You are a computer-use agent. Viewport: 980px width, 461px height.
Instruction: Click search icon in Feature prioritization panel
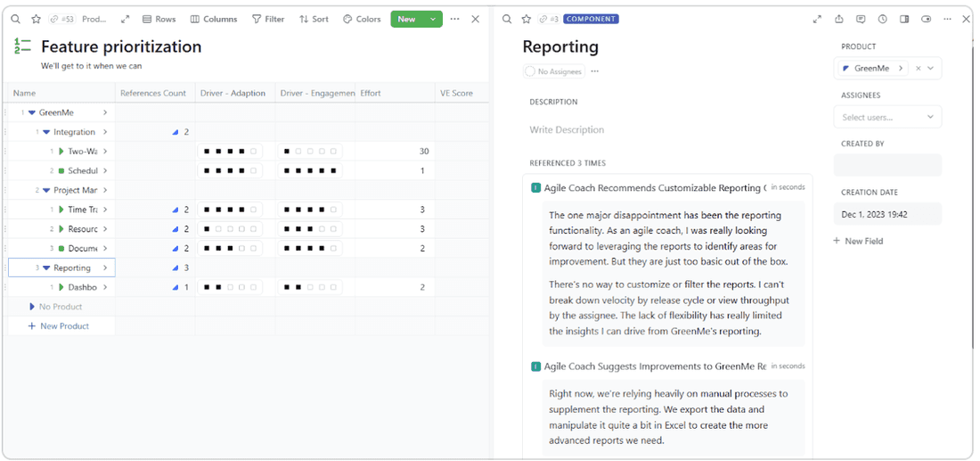pyautogui.click(x=16, y=20)
